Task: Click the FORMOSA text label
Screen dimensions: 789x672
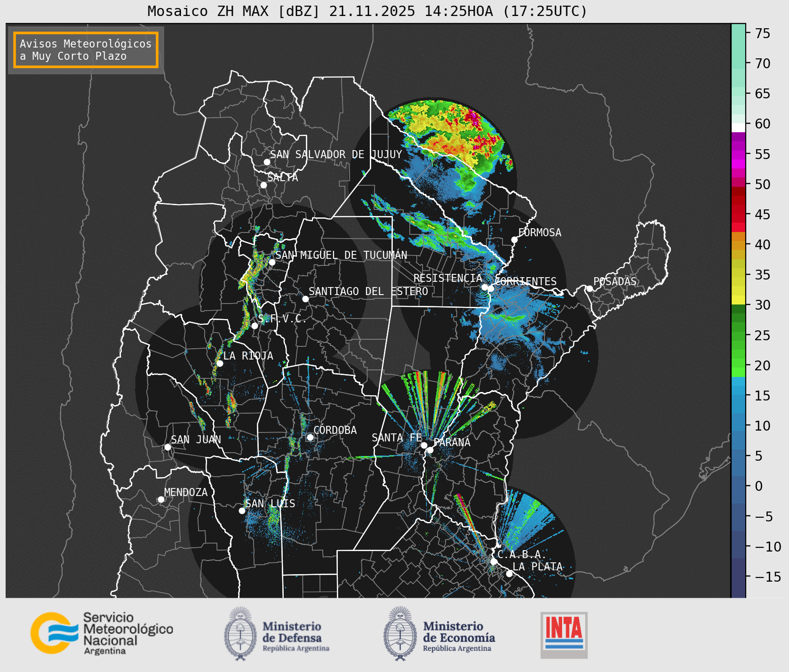Action: [540, 232]
